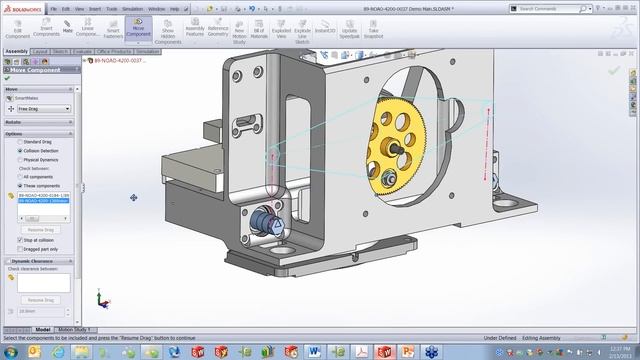Screen dimensions: 640x360
Task: Open Reference Geometry tool
Action: 218,27
